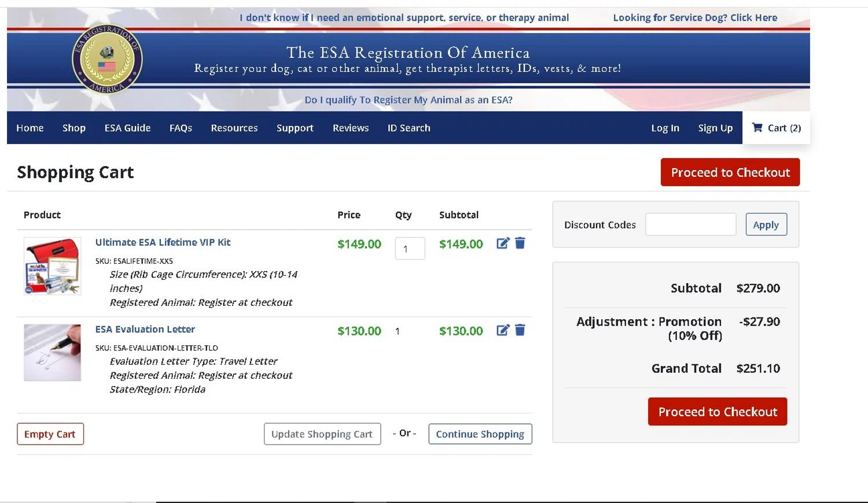Click the Sign Up link
Image resolution: width=868 pixels, height=503 pixels.
pos(715,128)
